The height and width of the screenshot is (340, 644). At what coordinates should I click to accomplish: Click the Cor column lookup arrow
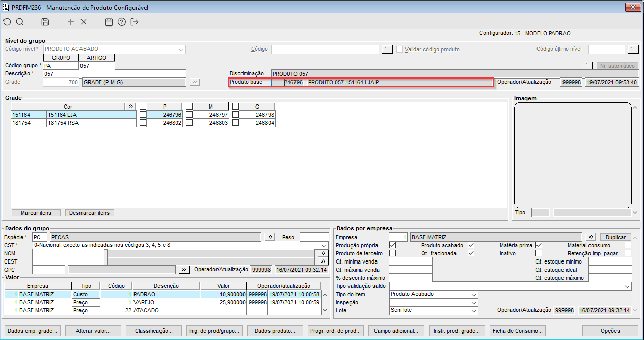131,106
